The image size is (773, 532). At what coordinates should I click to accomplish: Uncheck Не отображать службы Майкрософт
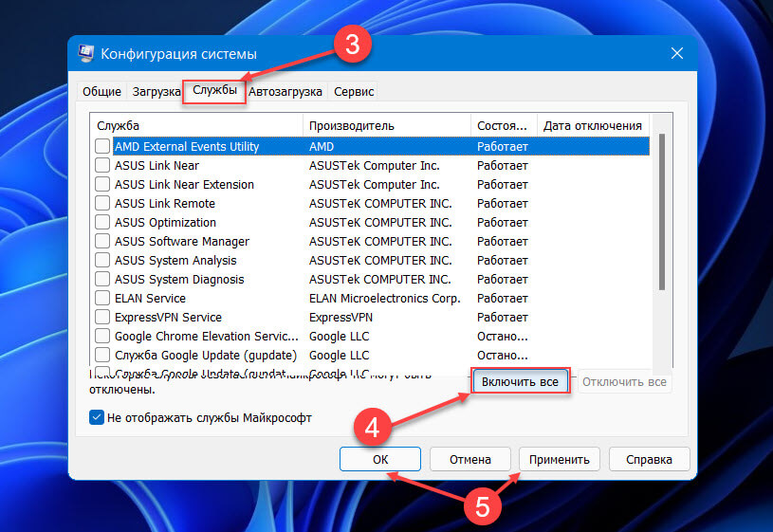(97, 417)
